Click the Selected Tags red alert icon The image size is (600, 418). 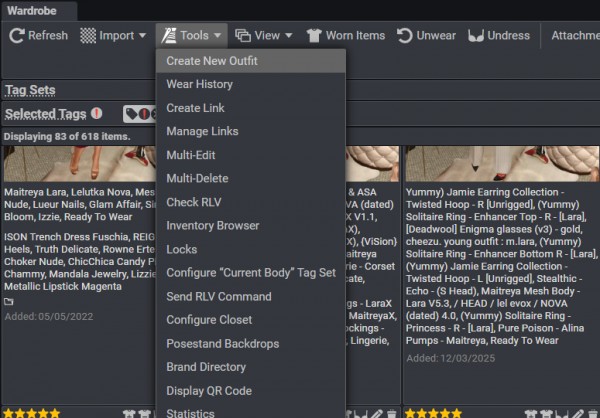(x=96, y=114)
